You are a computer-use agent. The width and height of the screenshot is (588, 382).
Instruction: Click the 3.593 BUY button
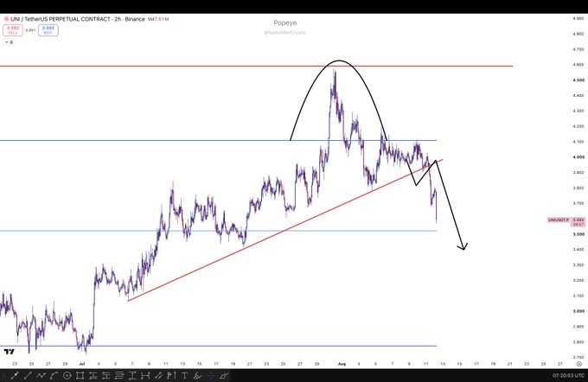pos(48,30)
